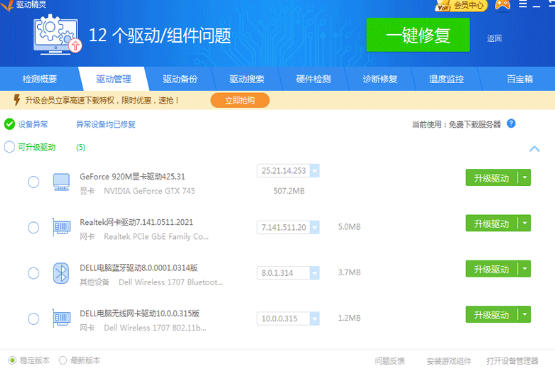Switch to 驱动搜索 tab
The height and width of the screenshot is (369, 555).
point(247,79)
